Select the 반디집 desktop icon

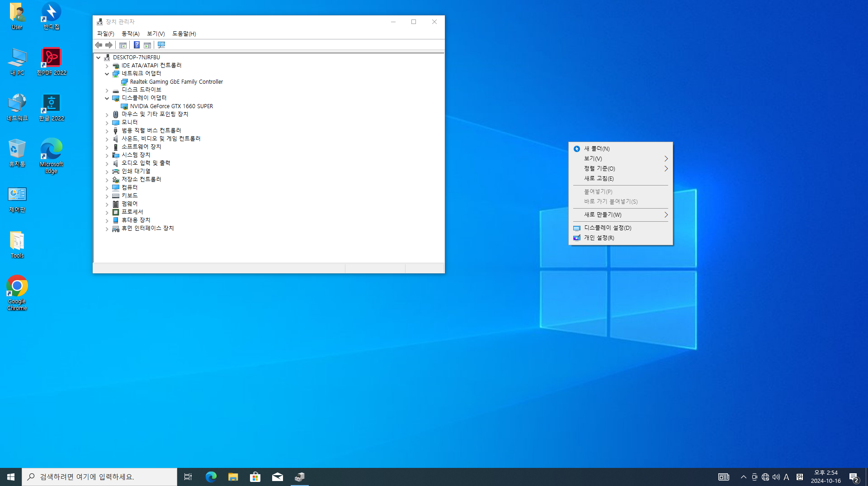(52, 16)
